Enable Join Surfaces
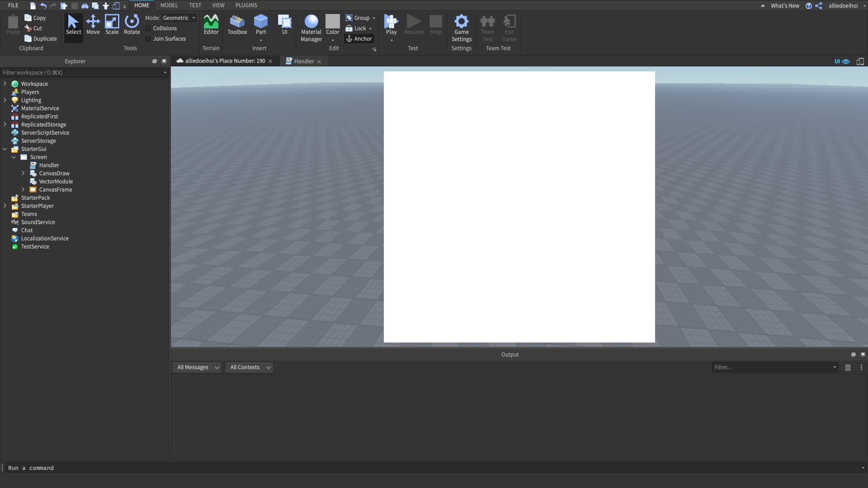The width and height of the screenshot is (868, 488). 148,39
